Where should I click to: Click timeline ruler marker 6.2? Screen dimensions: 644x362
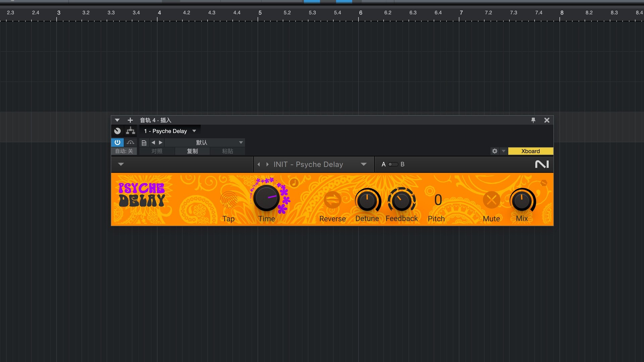[x=388, y=13]
